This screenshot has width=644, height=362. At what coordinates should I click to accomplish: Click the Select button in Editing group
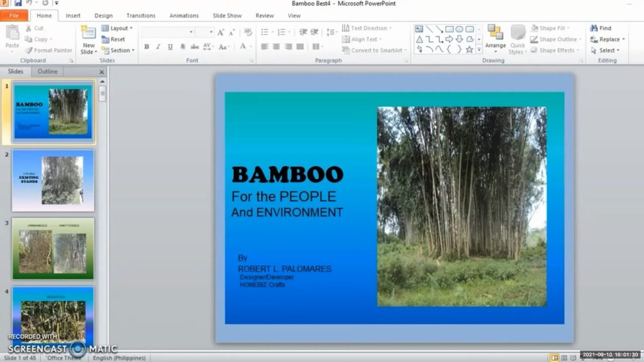pyautogui.click(x=606, y=50)
